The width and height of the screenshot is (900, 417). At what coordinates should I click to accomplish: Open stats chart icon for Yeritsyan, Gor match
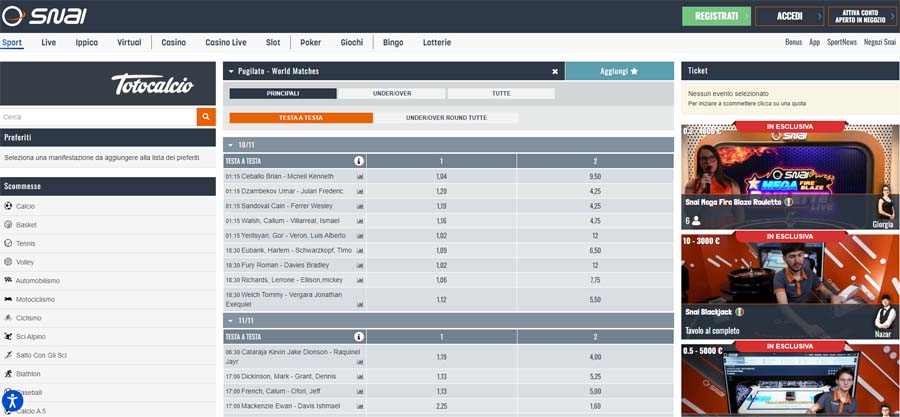[x=360, y=236]
